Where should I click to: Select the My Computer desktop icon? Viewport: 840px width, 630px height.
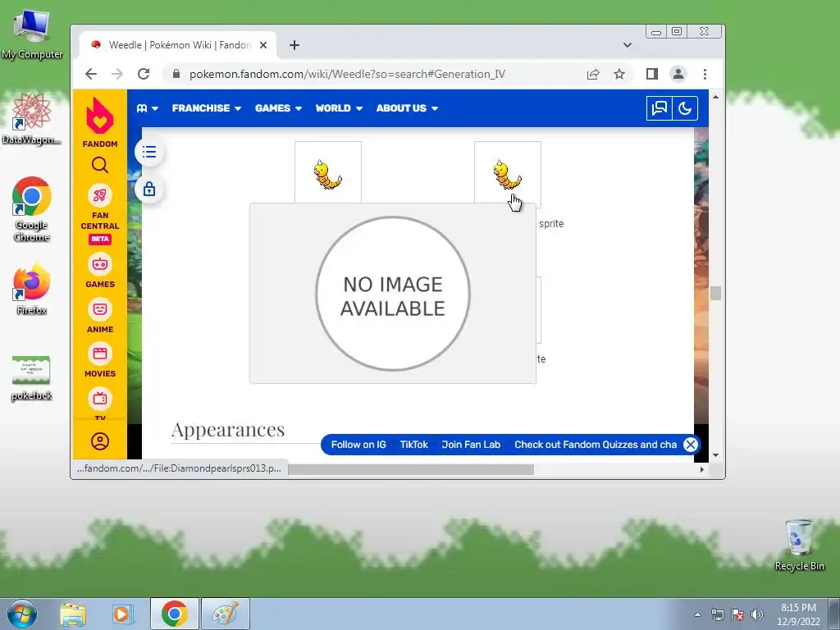click(x=32, y=34)
